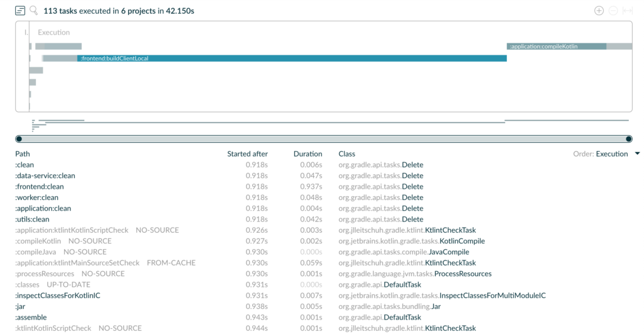Click right handle of timeline range slider
Screen dimensions: 644x334
click(628, 139)
